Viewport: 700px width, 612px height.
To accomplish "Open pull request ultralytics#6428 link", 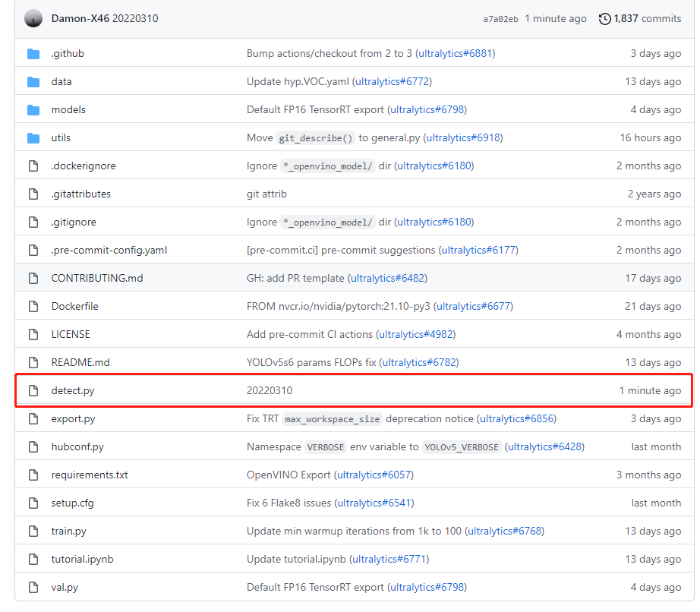I will (x=544, y=447).
